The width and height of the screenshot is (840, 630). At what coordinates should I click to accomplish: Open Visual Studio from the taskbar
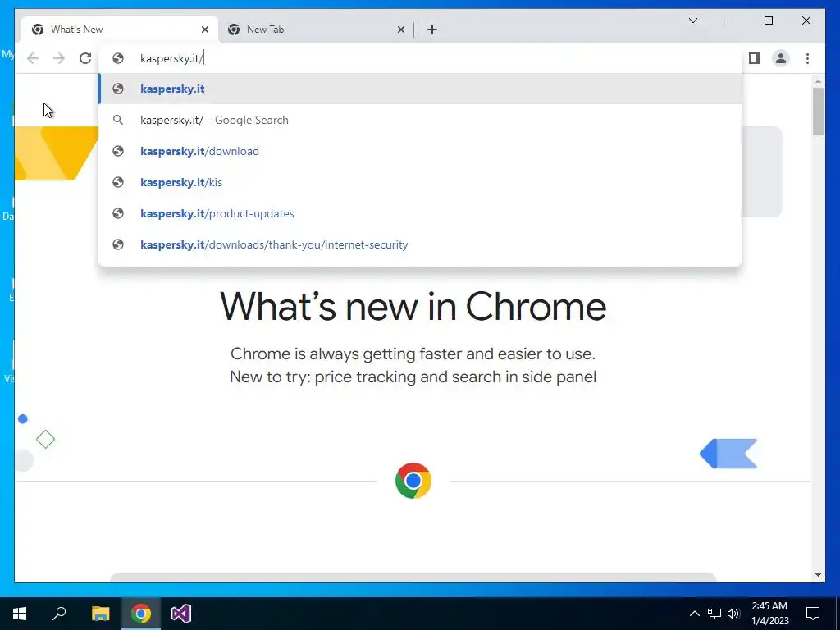[181, 614]
